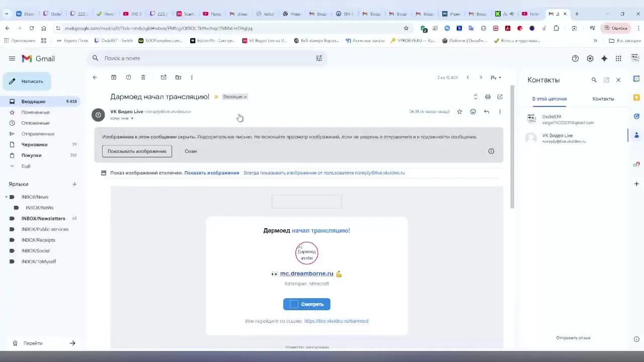Open the mc.dreamborne.ru link

306,274
